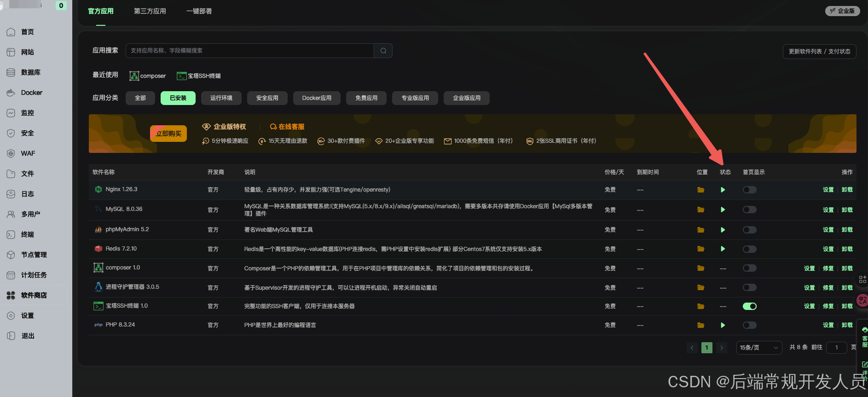Click PHP 8.3.24 status play icon
The height and width of the screenshot is (397, 868).
pyautogui.click(x=723, y=325)
